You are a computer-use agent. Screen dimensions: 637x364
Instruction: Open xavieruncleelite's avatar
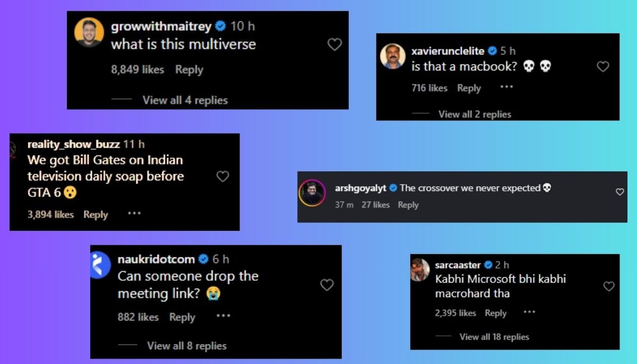pos(393,56)
